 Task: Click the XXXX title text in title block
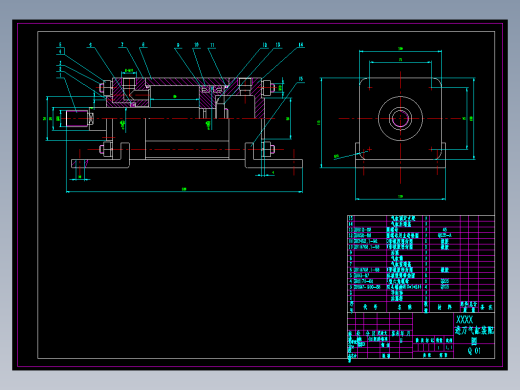[464, 320]
